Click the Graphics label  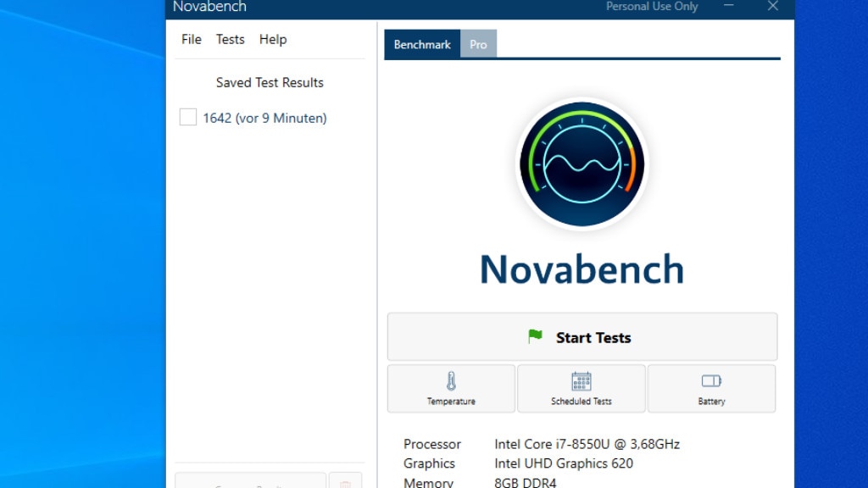click(429, 463)
